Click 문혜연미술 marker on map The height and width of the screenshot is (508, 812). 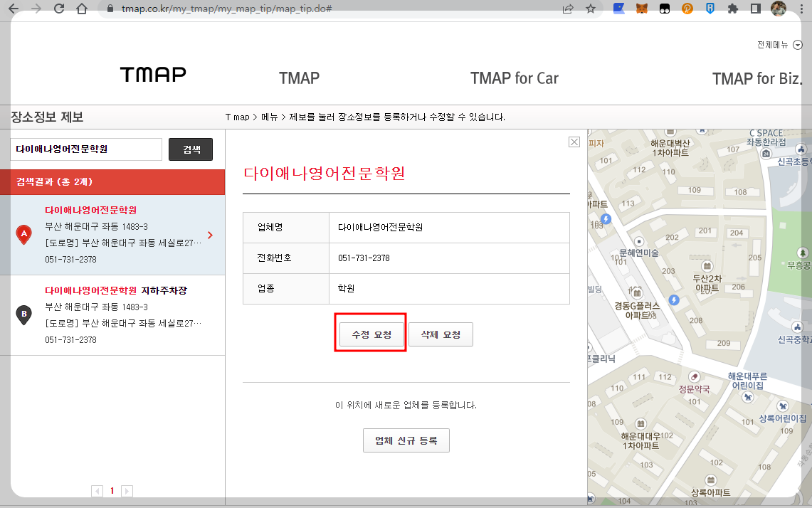click(639, 242)
